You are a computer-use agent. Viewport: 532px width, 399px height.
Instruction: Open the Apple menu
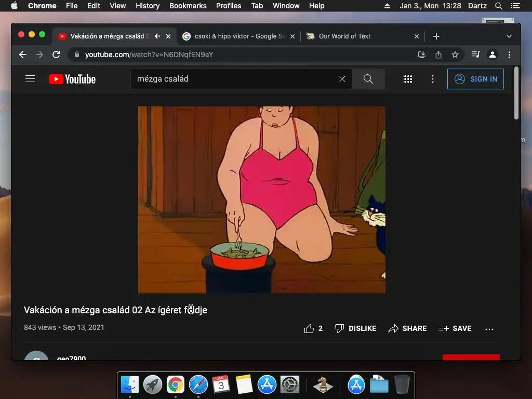tap(14, 6)
